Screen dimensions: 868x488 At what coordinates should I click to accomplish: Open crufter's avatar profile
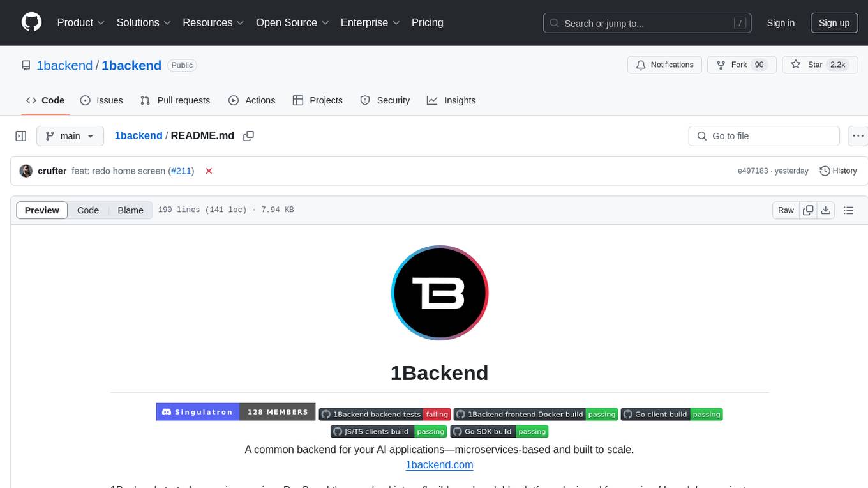tap(26, 171)
